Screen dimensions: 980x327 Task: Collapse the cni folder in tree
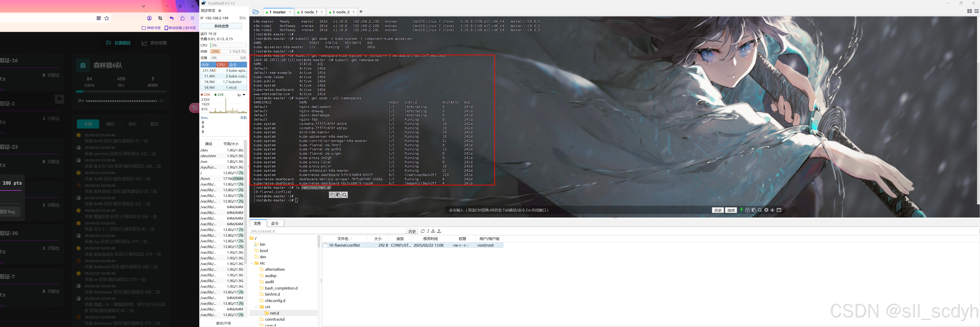point(257,307)
